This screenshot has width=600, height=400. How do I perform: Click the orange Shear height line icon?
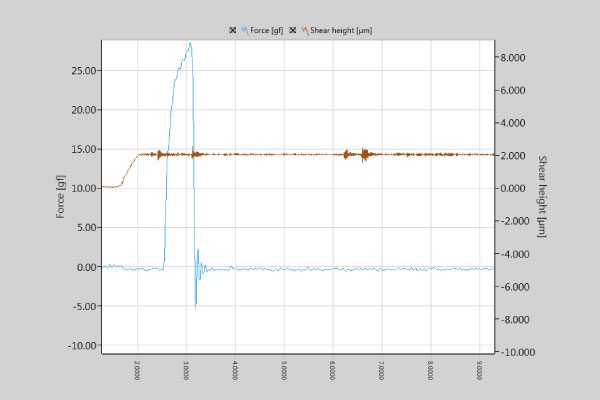[x=305, y=30]
